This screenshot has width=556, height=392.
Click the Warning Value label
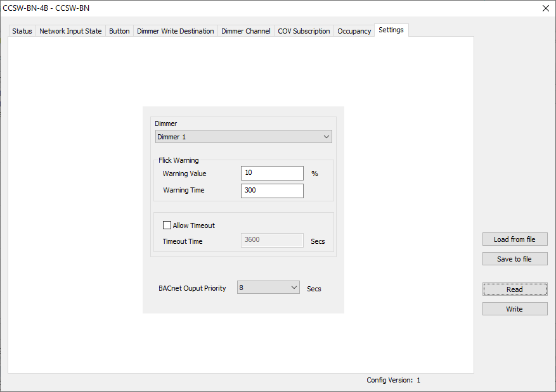[x=184, y=174]
